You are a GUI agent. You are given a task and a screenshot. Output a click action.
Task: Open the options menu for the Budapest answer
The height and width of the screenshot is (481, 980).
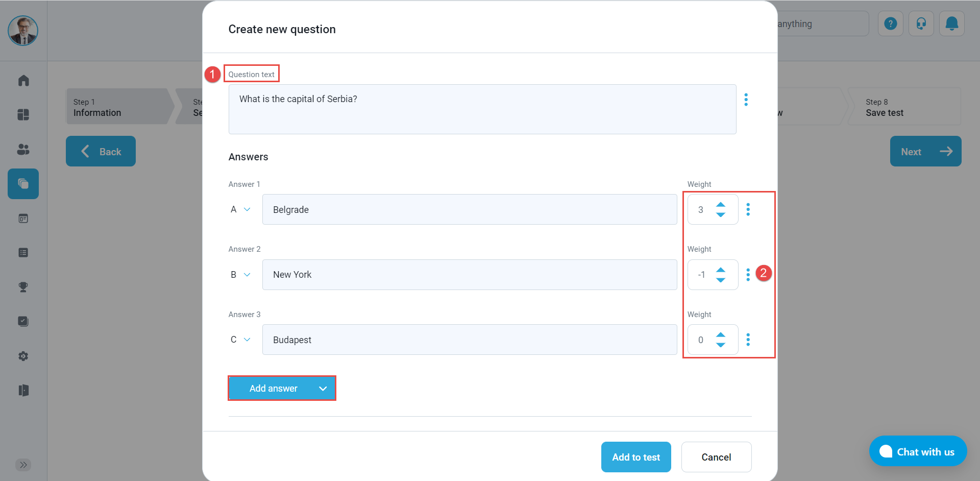click(748, 340)
